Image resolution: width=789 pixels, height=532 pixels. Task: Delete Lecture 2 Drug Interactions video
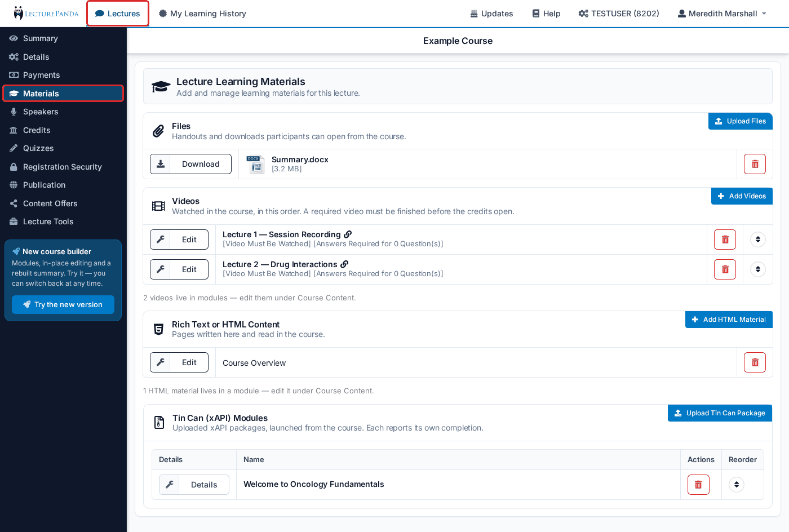[x=725, y=269]
